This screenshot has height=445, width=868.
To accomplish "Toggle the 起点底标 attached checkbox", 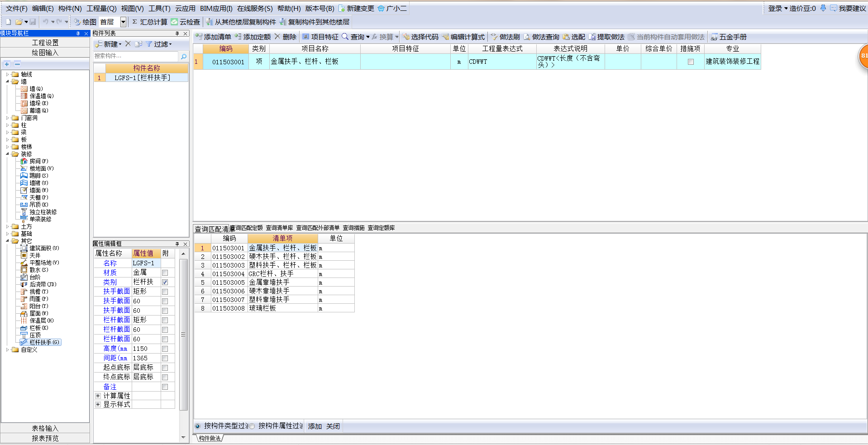I will tap(165, 368).
